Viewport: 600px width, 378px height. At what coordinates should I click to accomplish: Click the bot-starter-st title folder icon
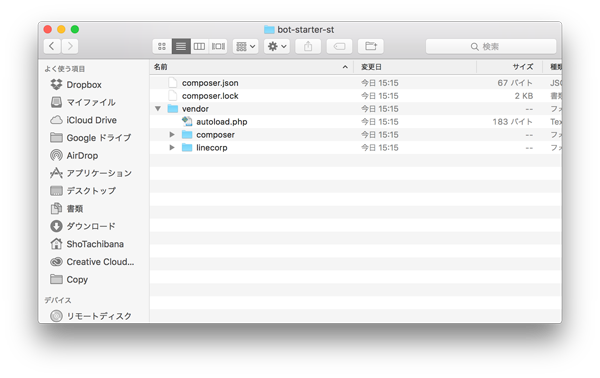(269, 29)
